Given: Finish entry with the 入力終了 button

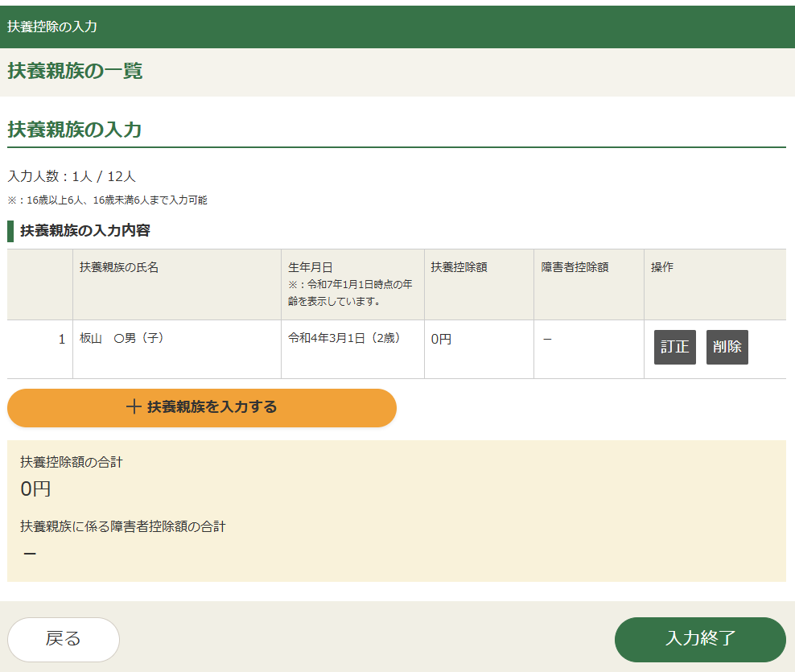Looking at the screenshot, I should coord(699,639).
